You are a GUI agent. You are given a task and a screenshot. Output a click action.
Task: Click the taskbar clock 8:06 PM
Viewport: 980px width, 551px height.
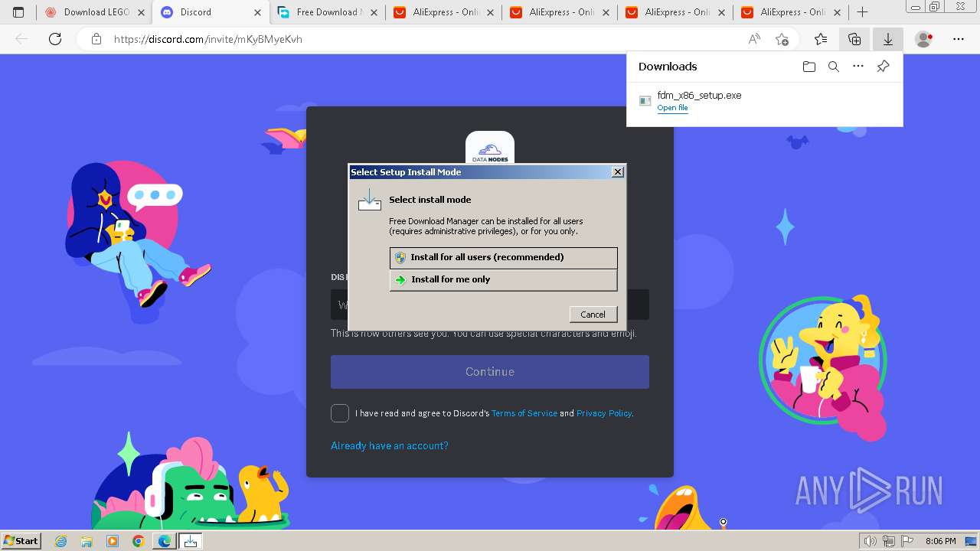point(940,541)
